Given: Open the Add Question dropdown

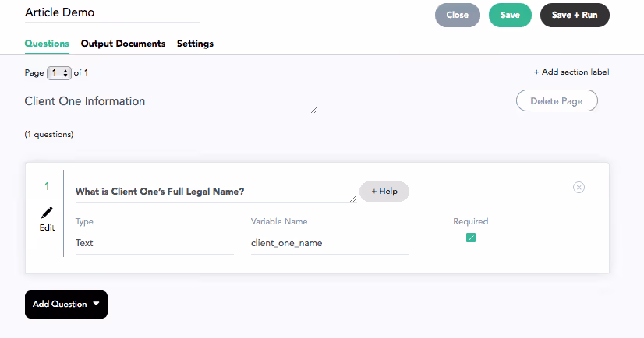Looking at the screenshot, I should 66,305.
